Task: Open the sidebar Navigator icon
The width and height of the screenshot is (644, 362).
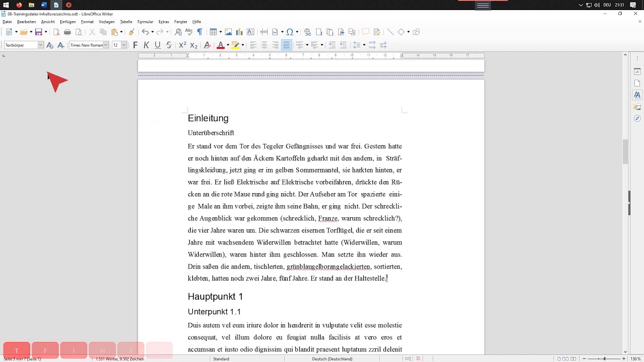Action: click(x=637, y=119)
